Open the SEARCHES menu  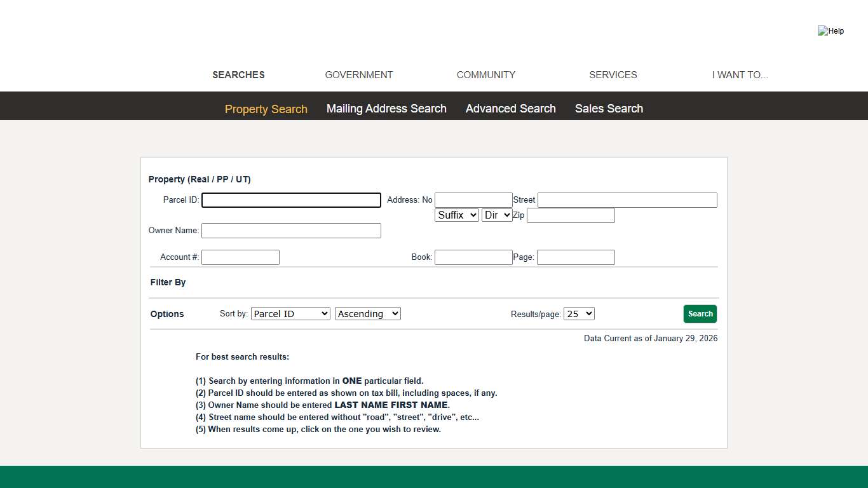tap(238, 75)
